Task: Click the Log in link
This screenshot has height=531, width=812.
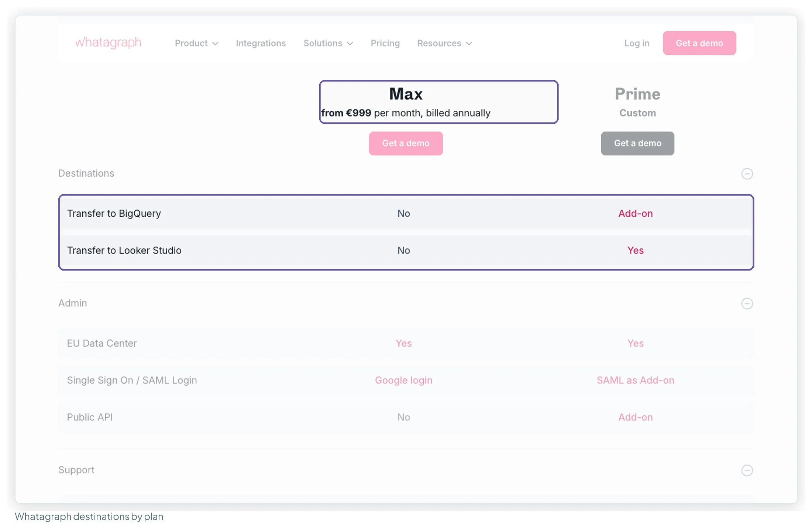Action: (637, 43)
